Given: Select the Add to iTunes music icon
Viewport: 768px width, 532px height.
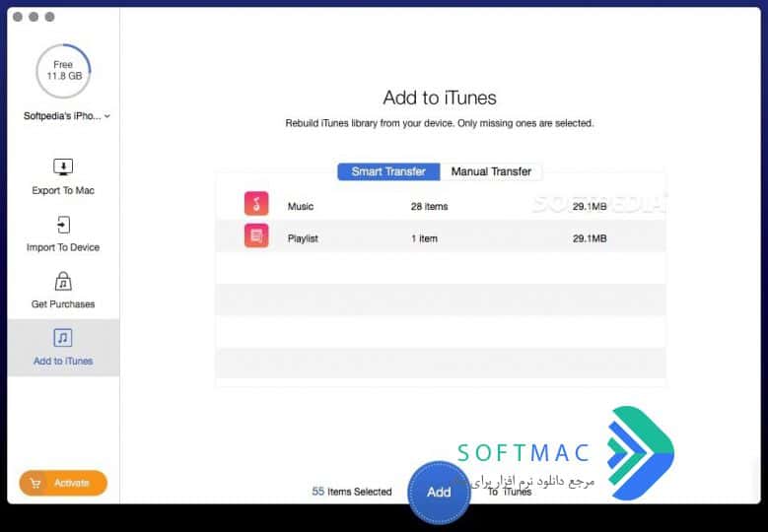Looking at the screenshot, I should (63, 338).
